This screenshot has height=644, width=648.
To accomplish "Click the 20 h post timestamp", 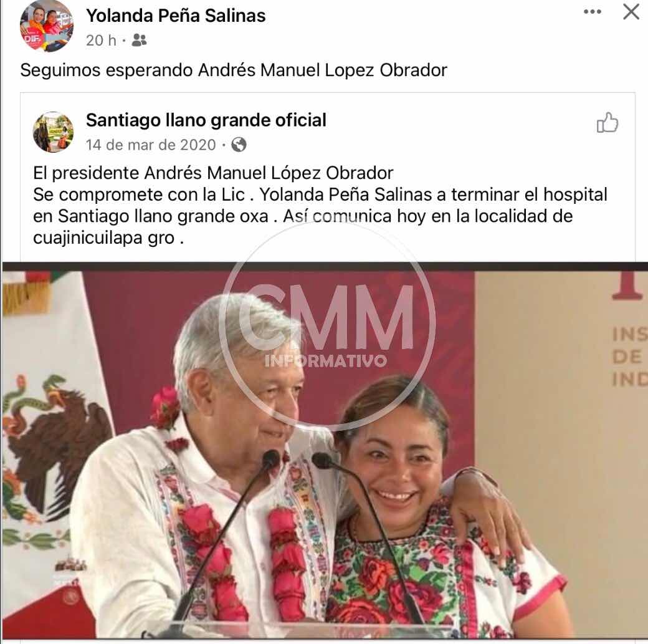I will click(101, 41).
